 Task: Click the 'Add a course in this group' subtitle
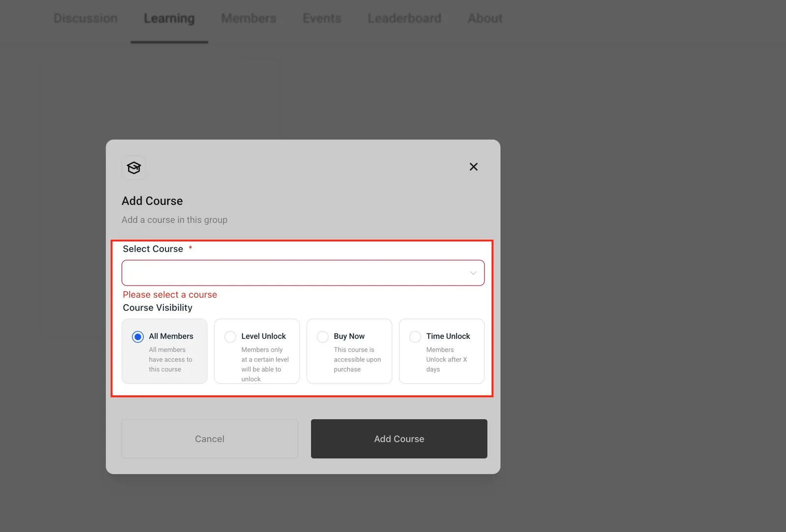(174, 220)
